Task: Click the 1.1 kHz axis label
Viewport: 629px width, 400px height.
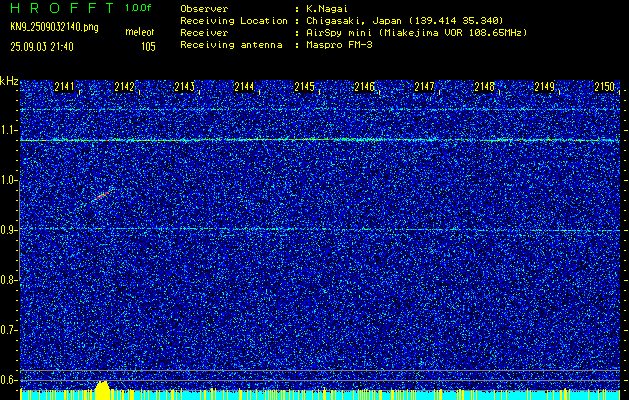Action: point(8,130)
